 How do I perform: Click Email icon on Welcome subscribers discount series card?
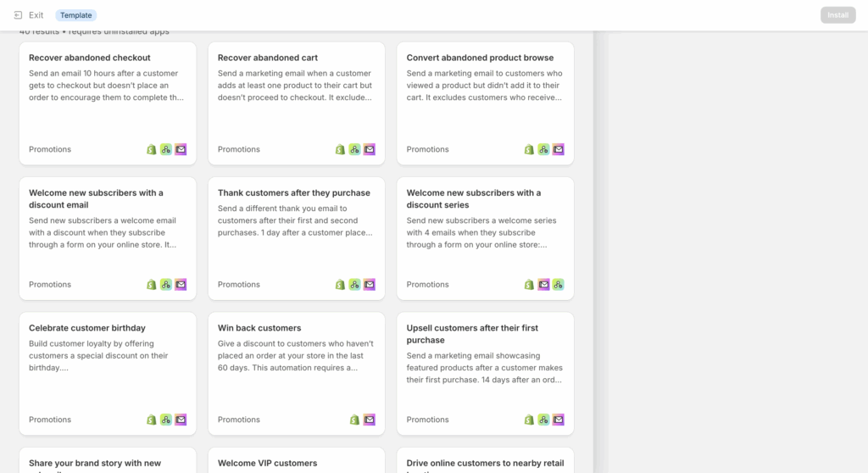coord(543,285)
